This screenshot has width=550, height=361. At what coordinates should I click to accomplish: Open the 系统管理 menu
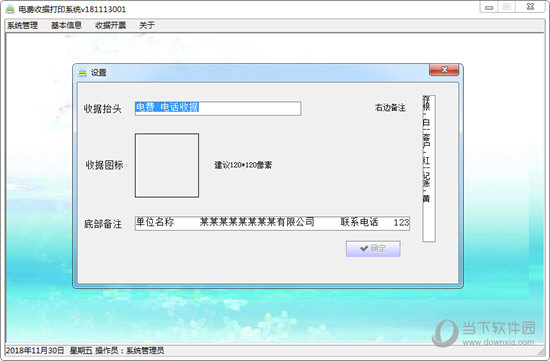pos(22,25)
